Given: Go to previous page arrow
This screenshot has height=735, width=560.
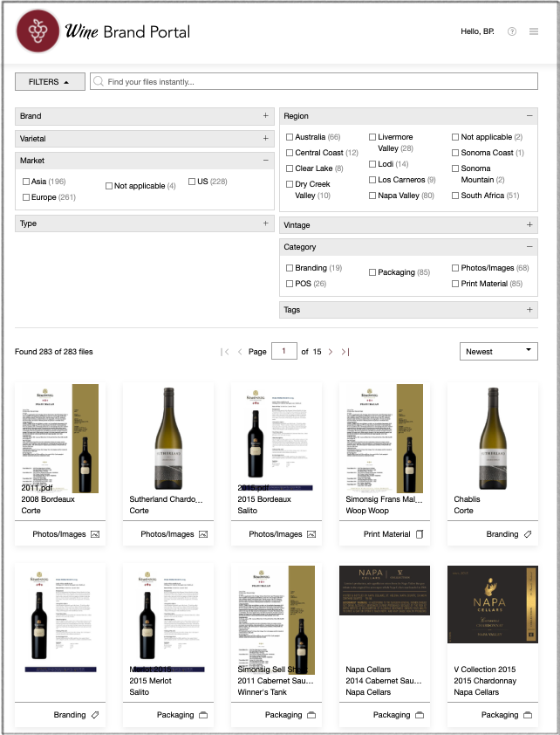Looking at the screenshot, I should [x=240, y=352].
